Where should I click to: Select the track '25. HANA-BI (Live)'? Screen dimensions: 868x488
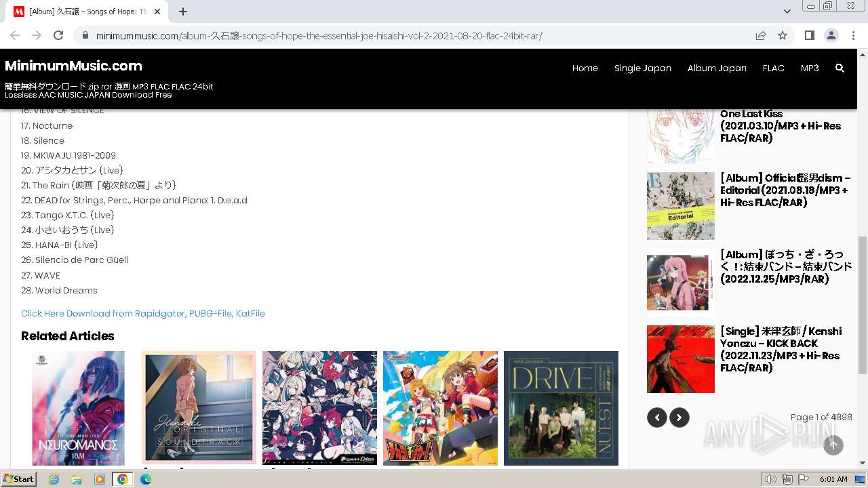(60, 245)
